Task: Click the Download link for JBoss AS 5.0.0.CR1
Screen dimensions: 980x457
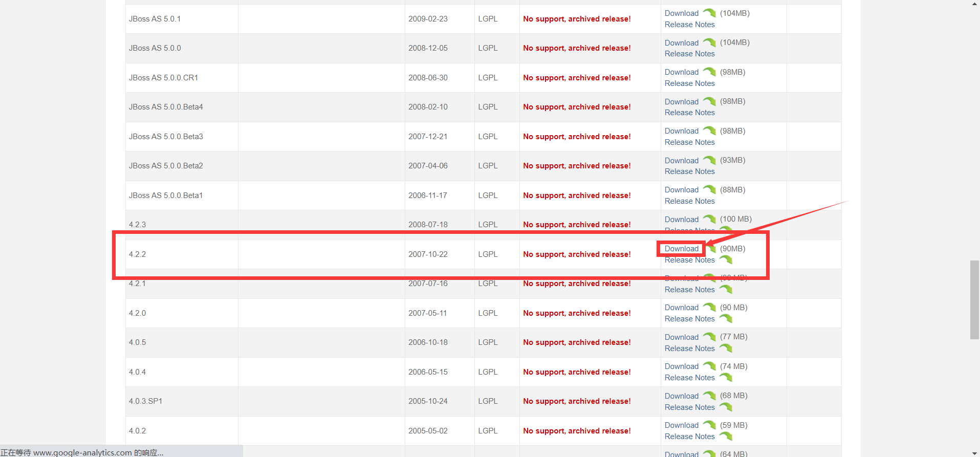Action: (x=682, y=72)
